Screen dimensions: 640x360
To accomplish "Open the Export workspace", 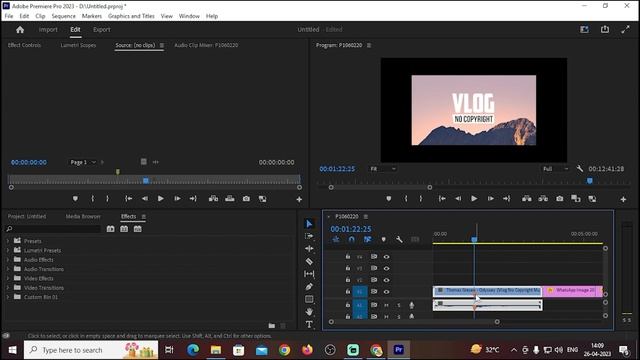I will coord(102,29).
